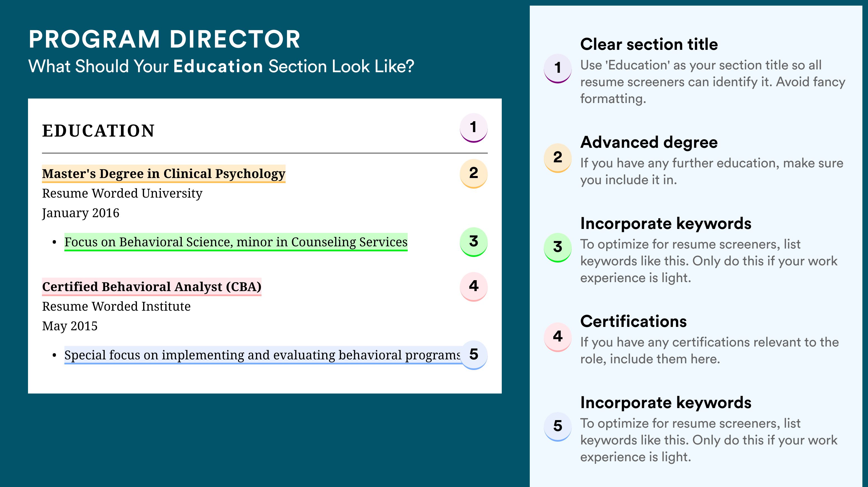
Task: Select the green 3 badge in the right panel
Action: click(x=558, y=247)
